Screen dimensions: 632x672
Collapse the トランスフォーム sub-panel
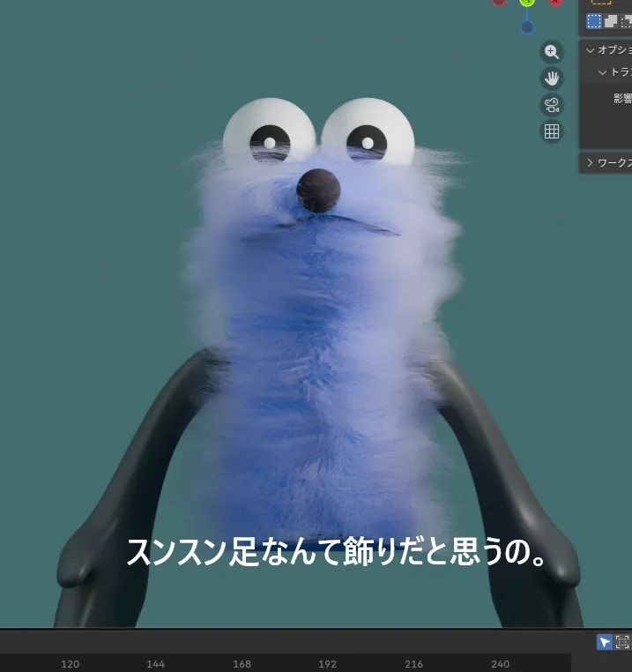(x=602, y=72)
